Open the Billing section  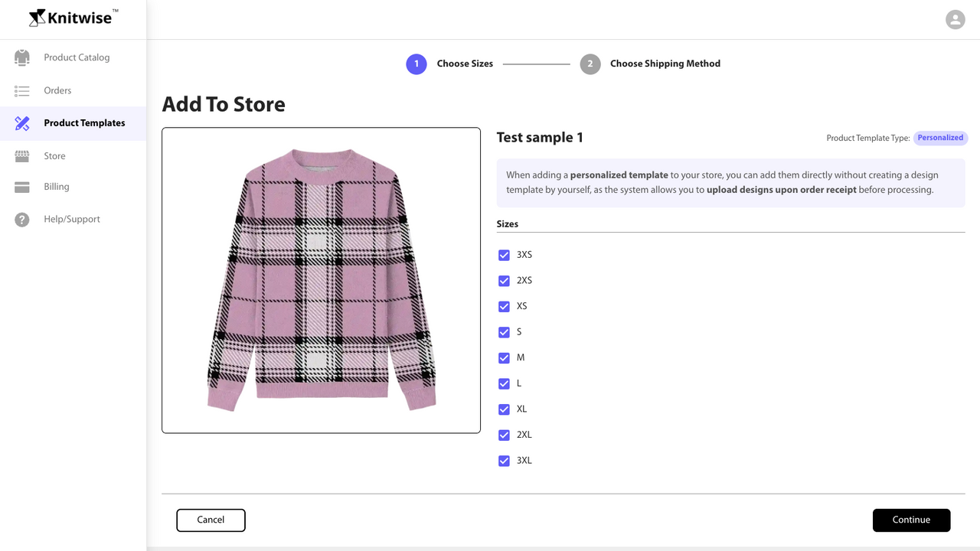pyautogui.click(x=57, y=187)
